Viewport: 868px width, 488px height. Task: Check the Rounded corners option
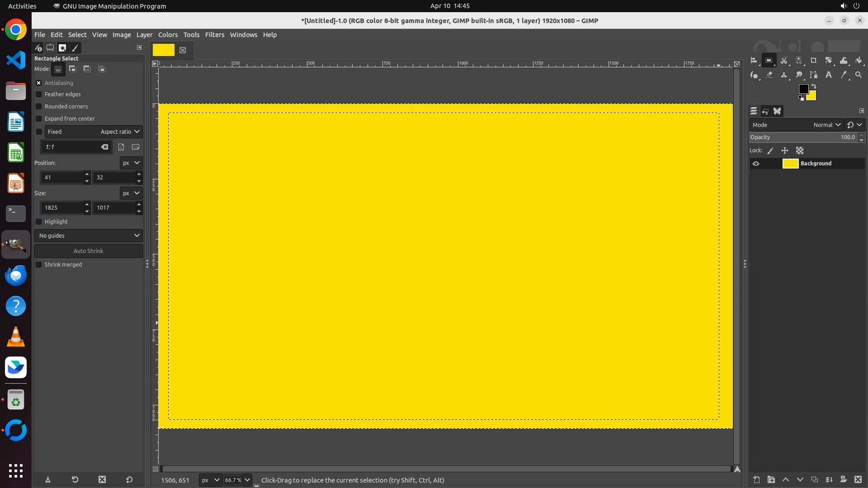[x=39, y=107]
